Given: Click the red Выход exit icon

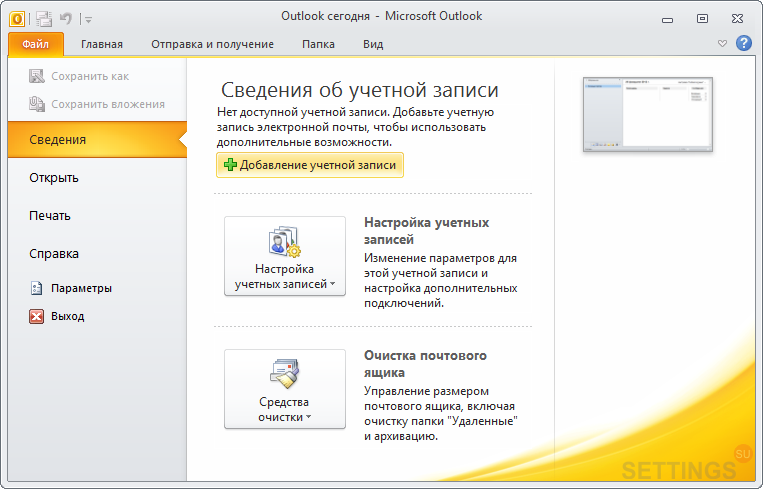Looking at the screenshot, I should (36, 316).
